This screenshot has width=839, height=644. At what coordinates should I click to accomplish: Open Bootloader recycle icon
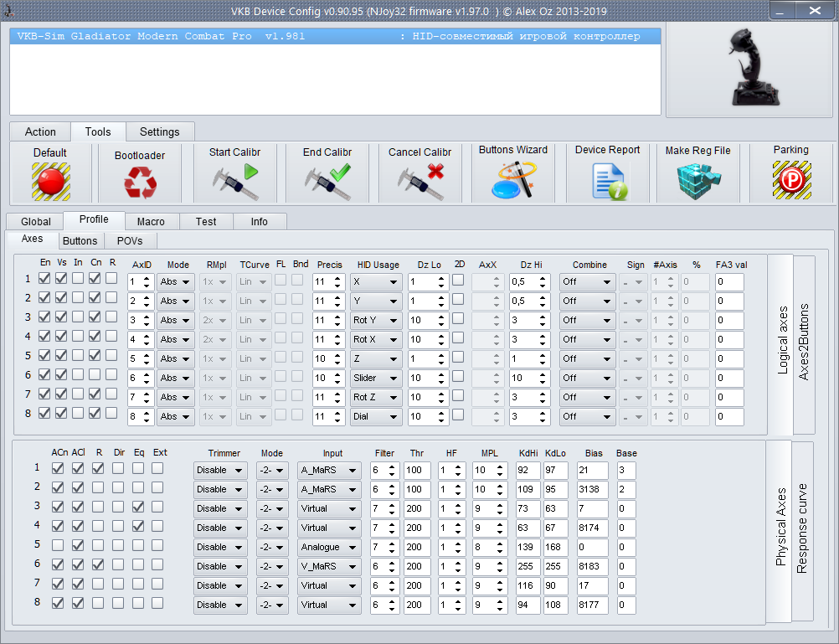[x=140, y=182]
